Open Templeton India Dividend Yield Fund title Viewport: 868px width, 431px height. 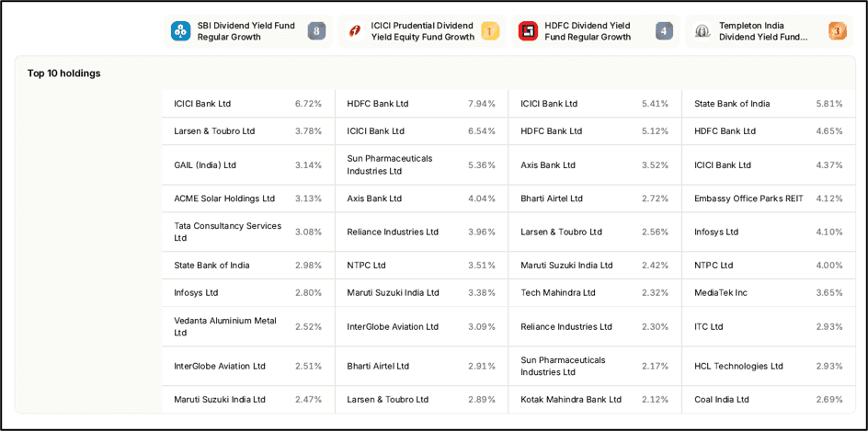point(763,31)
